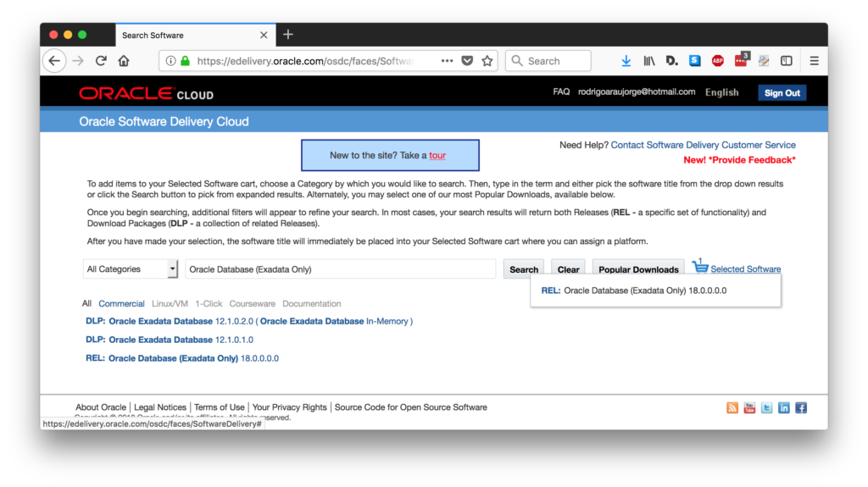Filter results by All
The image size is (868, 487).
pos(86,303)
